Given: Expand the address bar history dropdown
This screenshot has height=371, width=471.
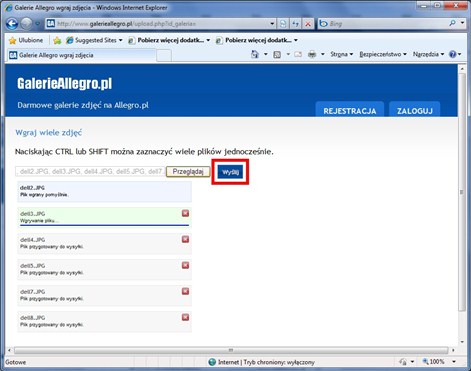Looking at the screenshot, I should [x=272, y=24].
